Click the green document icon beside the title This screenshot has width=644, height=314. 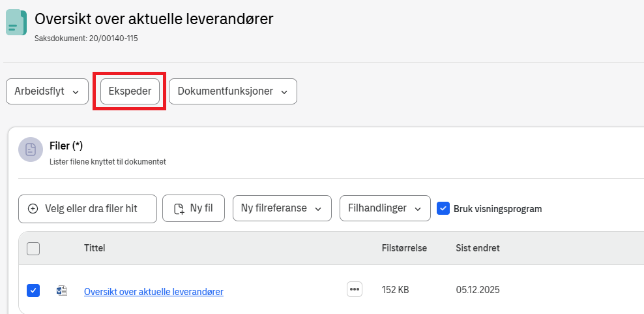[16, 22]
